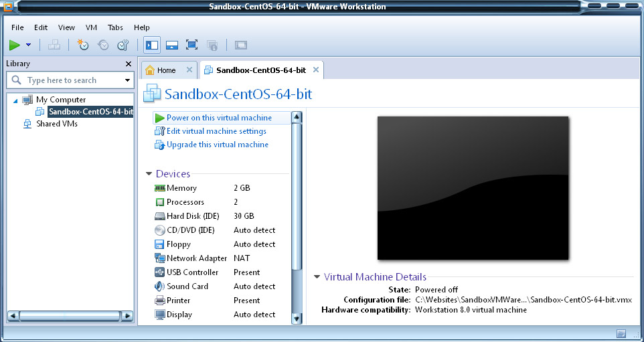
Task: Click the Sound Card speaker icon
Action: 159,286
